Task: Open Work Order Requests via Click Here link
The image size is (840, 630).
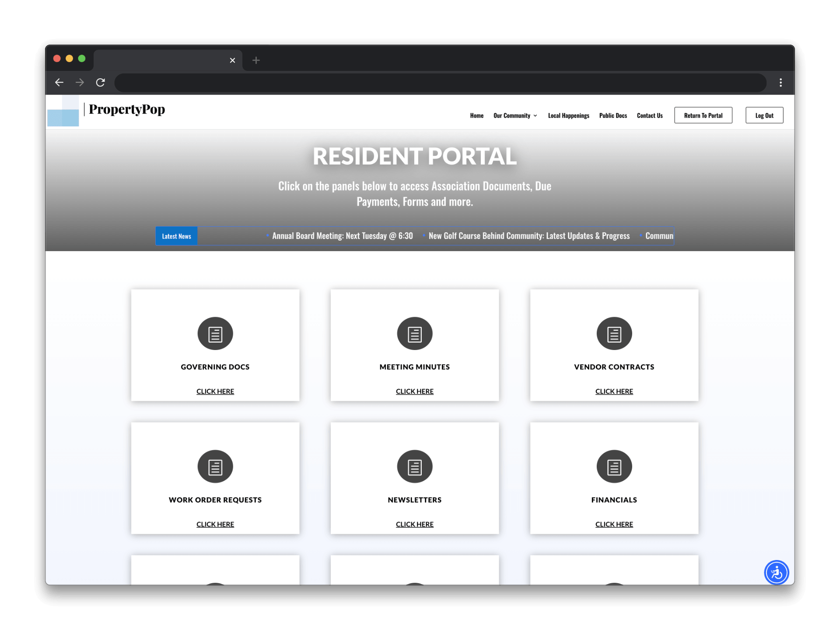Action: click(215, 524)
